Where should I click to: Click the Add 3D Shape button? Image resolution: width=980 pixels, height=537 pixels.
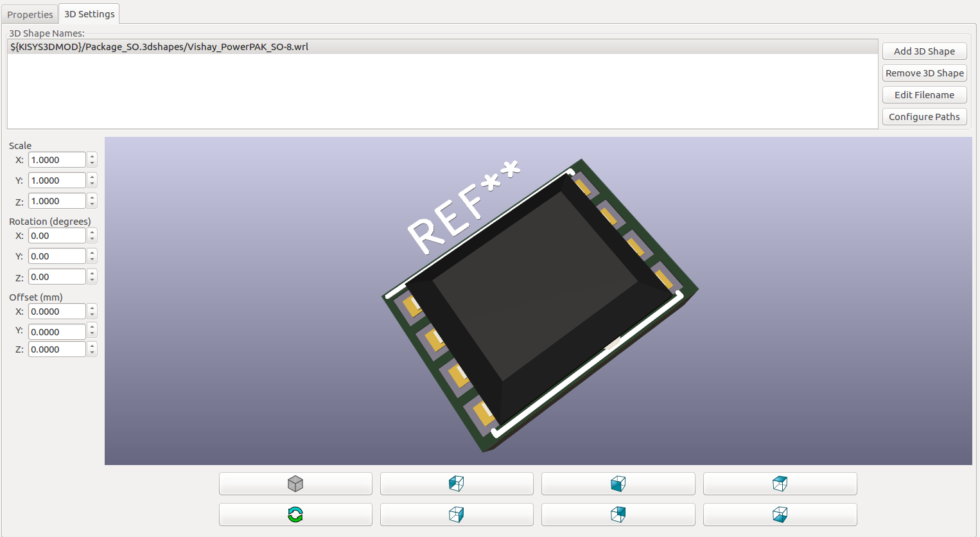tap(924, 51)
